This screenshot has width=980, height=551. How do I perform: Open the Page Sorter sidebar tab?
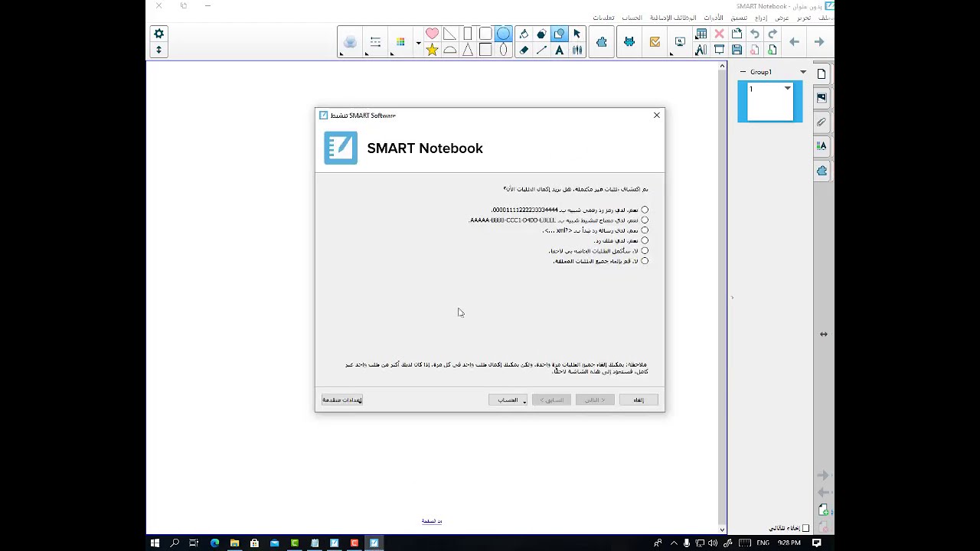coord(822,74)
